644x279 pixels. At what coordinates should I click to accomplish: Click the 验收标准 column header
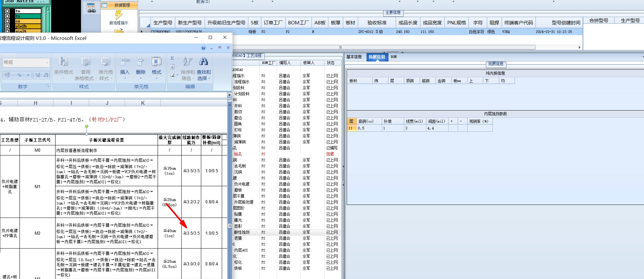377,23
